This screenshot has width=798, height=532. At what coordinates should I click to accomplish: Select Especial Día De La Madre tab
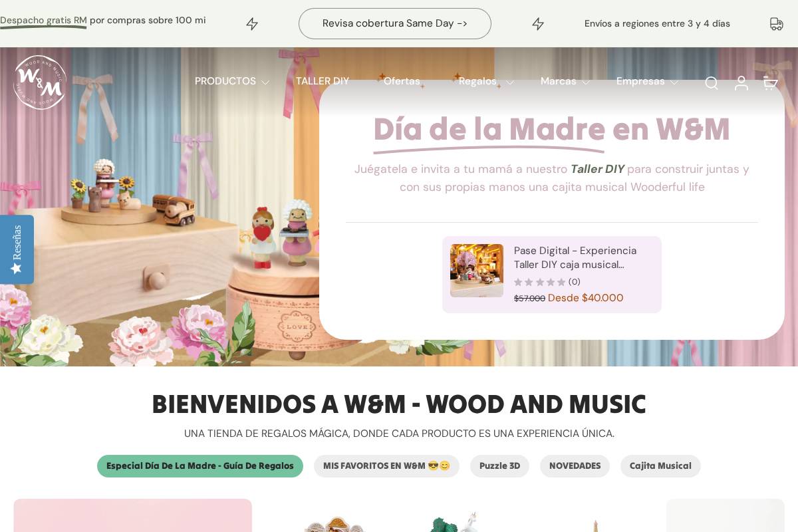tap(200, 466)
